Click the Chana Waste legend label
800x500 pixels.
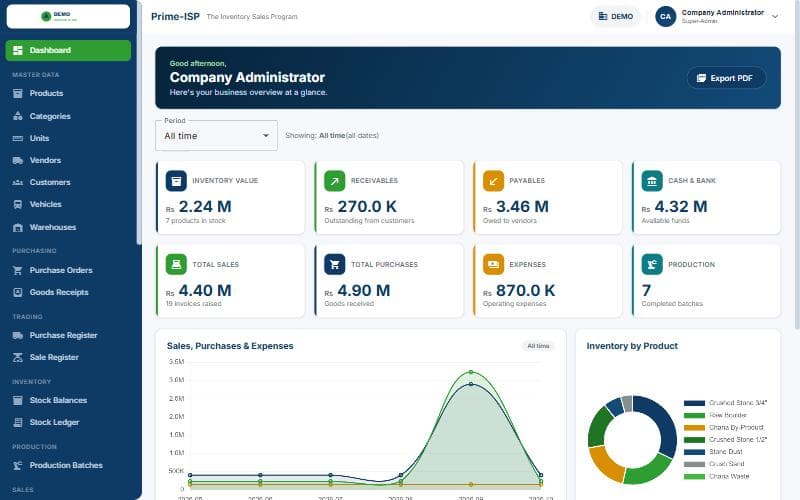click(729, 476)
